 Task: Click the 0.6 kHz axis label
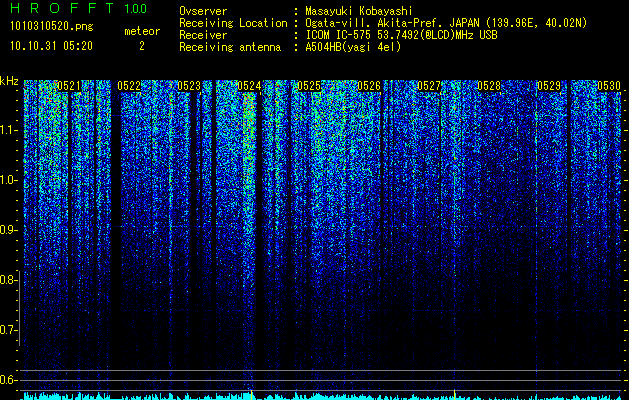(7, 380)
